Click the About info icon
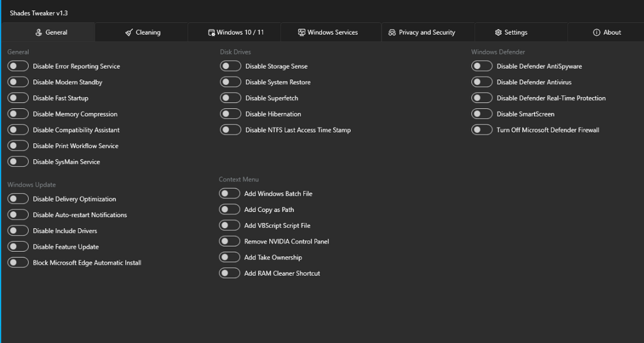This screenshot has width=644, height=343. 596,33
